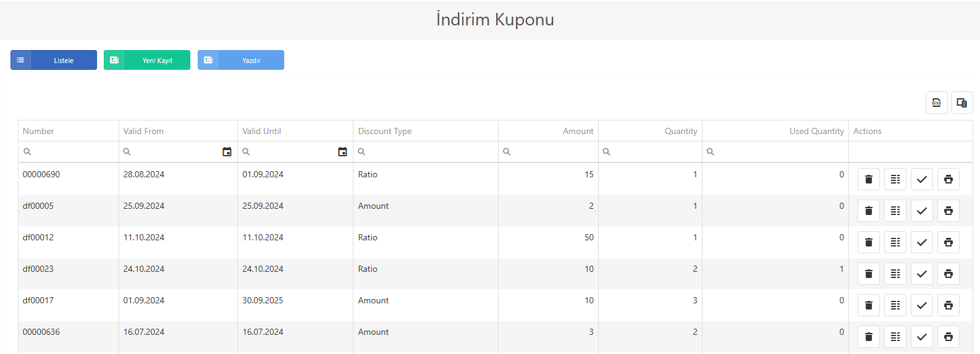This screenshot has height=354, width=980.
Task: Open details list for coupon df00005
Action: 895,211
